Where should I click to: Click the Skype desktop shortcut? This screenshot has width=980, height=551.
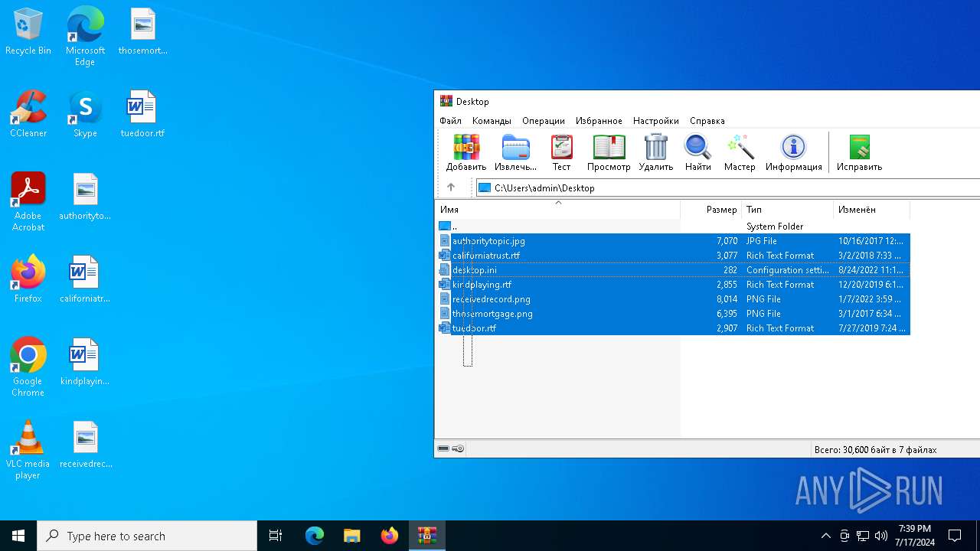(85, 115)
